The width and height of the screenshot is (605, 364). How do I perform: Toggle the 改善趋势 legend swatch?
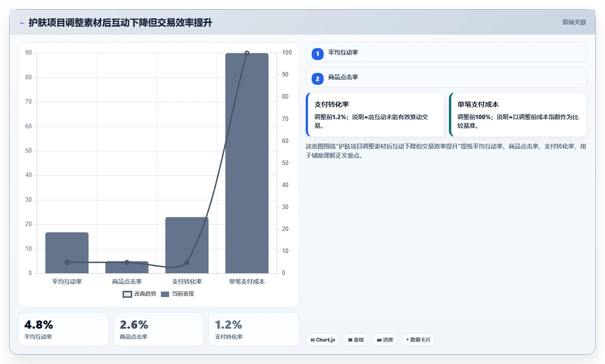pyautogui.click(x=127, y=294)
